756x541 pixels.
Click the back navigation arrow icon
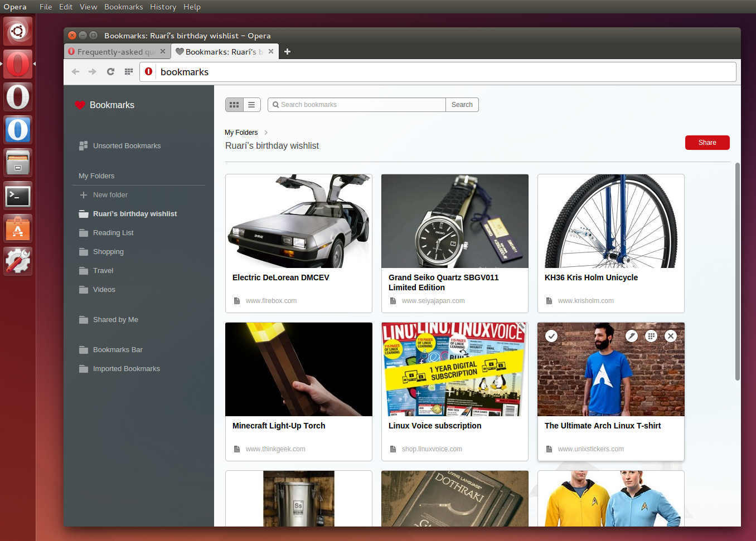(75, 71)
